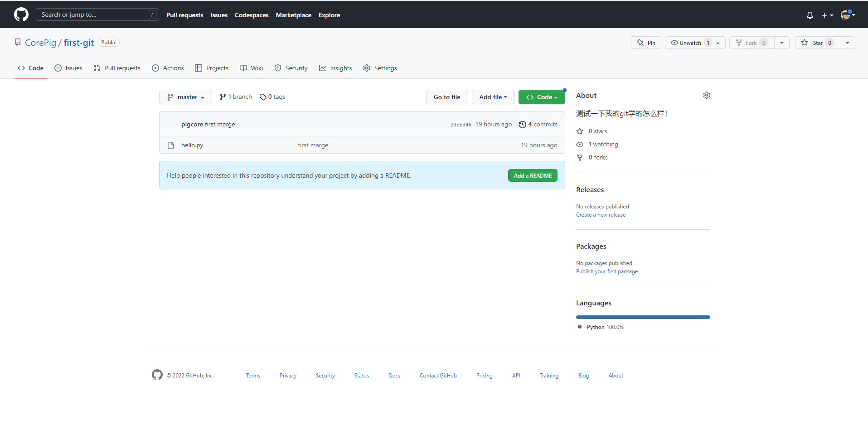Open the CorePig owner link
The height and width of the screenshot is (425, 868).
pos(40,43)
